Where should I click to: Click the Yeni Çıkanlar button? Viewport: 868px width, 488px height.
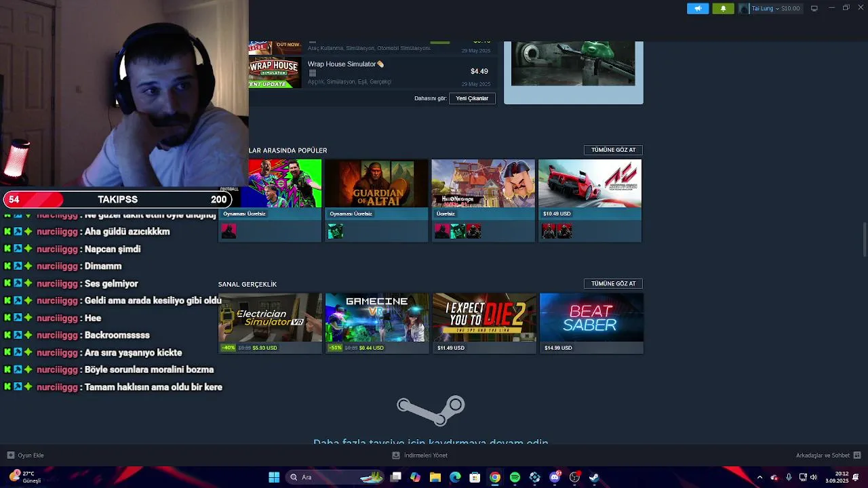click(472, 98)
